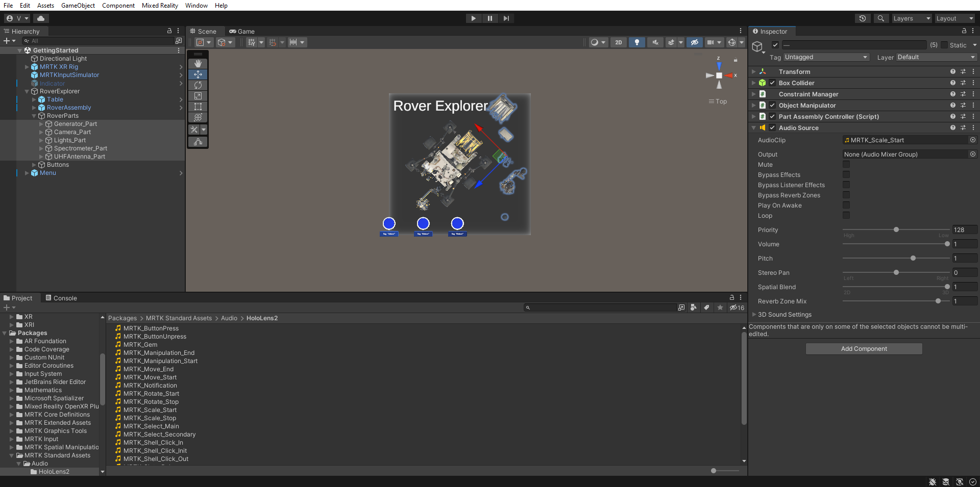Toggle the Mute checkbox

tap(846, 164)
